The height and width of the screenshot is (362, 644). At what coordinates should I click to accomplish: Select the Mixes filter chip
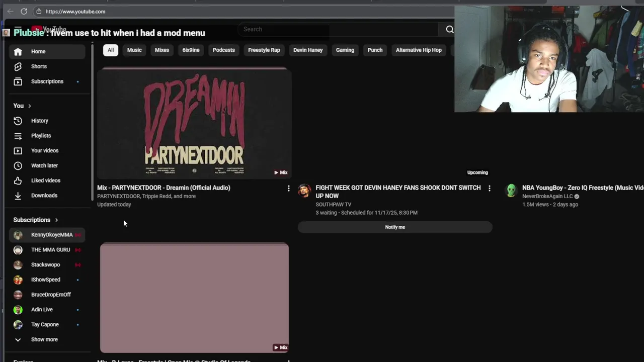162,50
